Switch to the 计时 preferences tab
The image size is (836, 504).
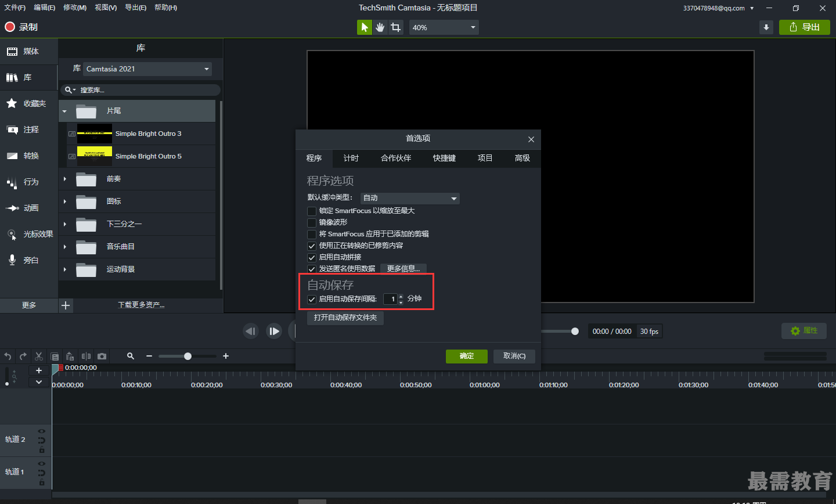pos(351,158)
